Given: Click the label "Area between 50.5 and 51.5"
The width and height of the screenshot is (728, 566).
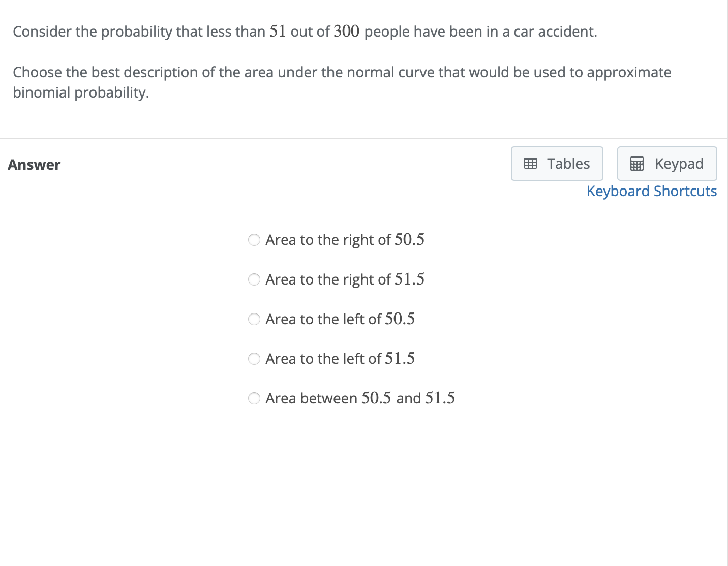Looking at the screenshot, I should pos(360,398).
